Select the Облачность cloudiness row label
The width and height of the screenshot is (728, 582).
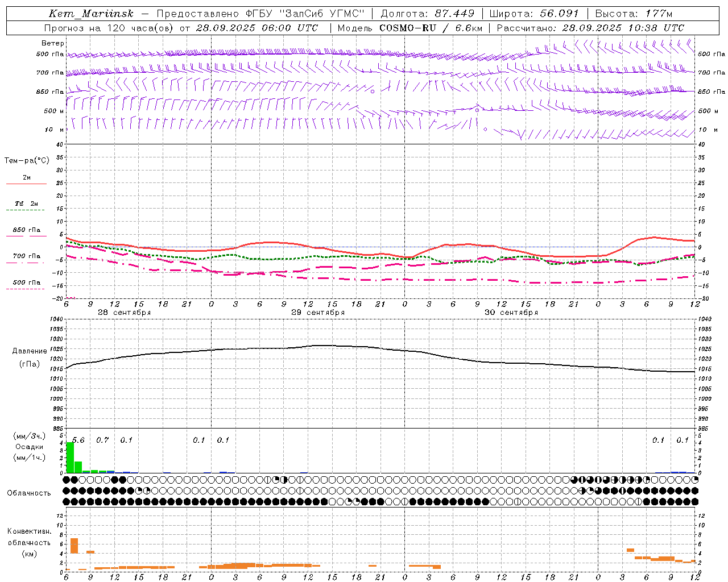29,493
